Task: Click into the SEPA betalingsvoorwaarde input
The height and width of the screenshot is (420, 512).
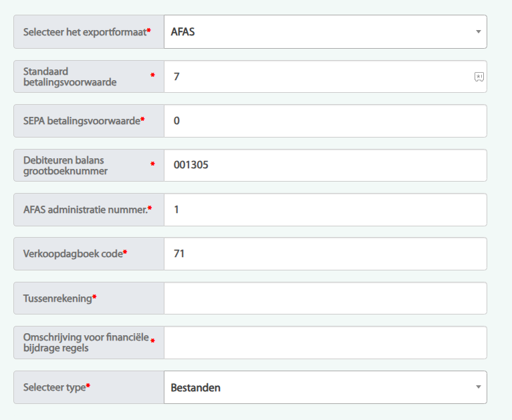Action: click(325, 121)
